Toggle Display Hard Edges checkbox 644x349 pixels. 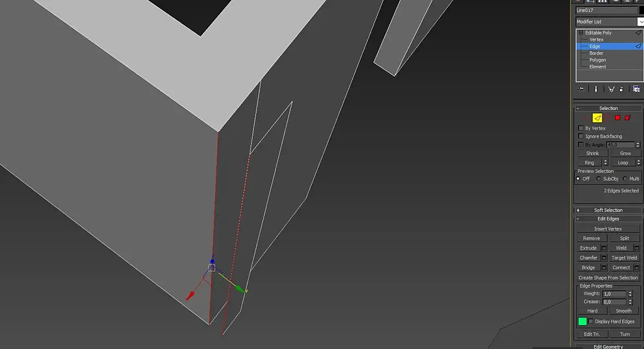click(x=591, y=321)
